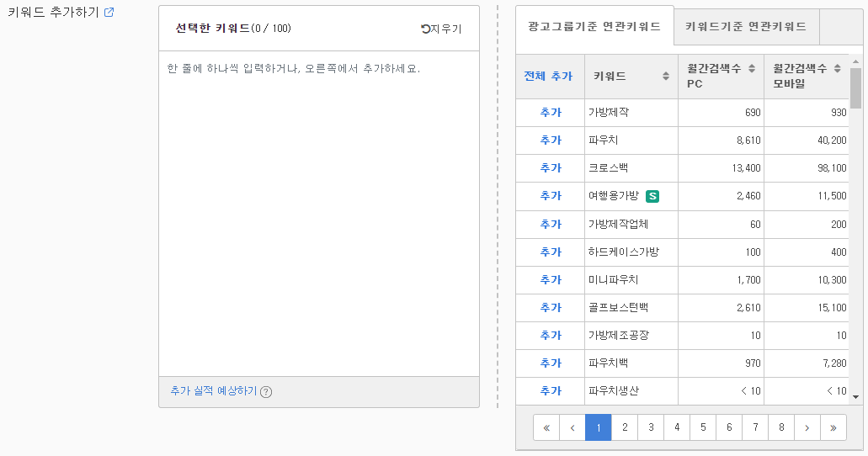Click into the selected keywords text area
This screenshot has height=456, width=868.
tap(319, 214)
